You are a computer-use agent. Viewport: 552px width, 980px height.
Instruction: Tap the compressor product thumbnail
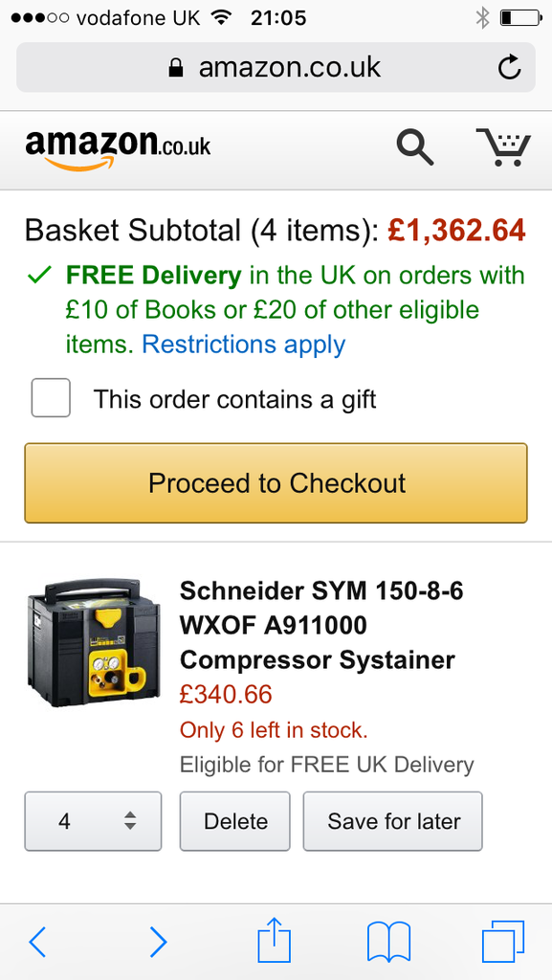tap(94, 642)
